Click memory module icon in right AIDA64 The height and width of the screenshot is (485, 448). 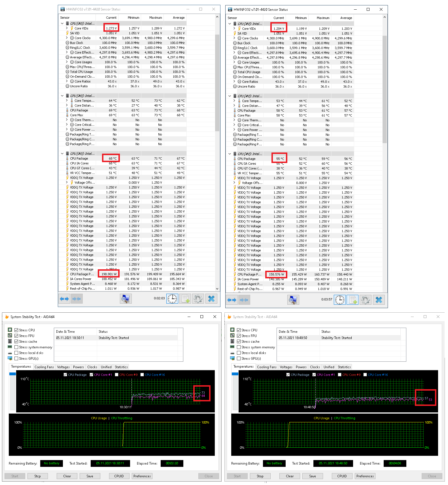232,347
